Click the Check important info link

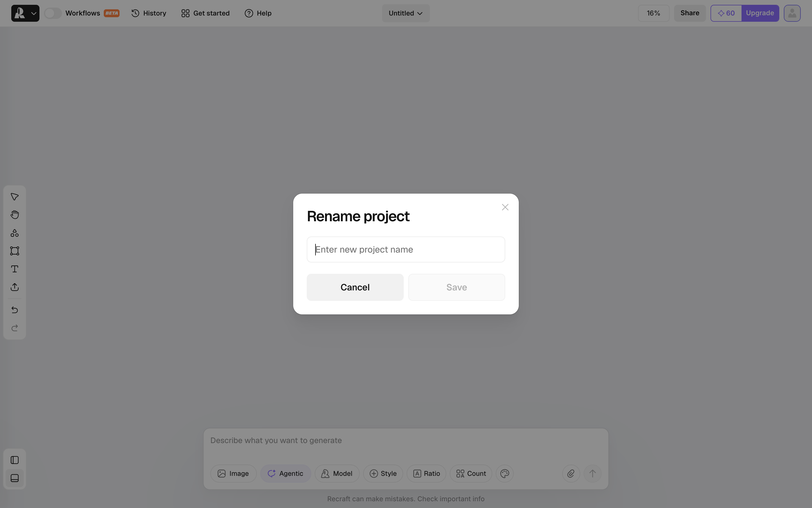coord(451,499)
